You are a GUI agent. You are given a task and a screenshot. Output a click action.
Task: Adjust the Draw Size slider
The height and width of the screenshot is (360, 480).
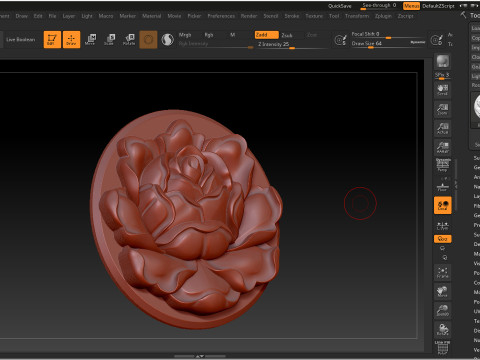point(388,44)
